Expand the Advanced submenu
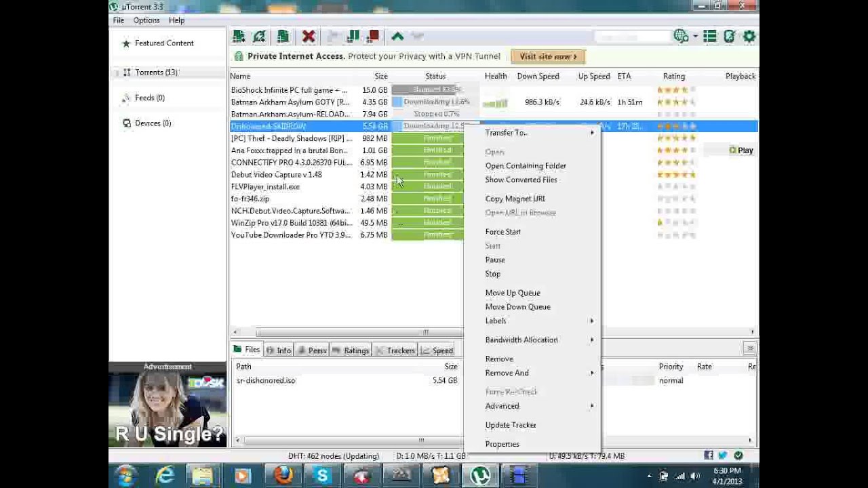Viewport: 868px width, 488px height. pyautogui.click(x=533, y=406)
